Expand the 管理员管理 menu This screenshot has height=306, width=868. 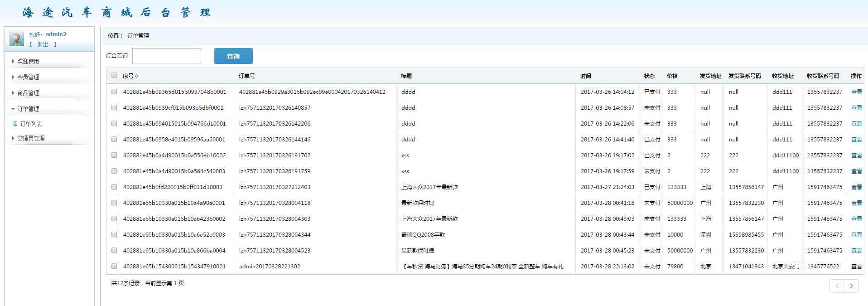31,138
